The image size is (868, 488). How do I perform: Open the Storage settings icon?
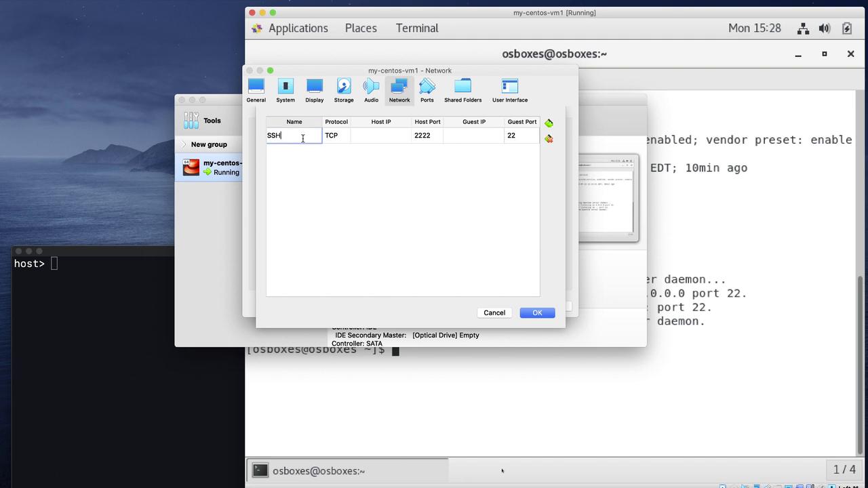click(344, 90)
